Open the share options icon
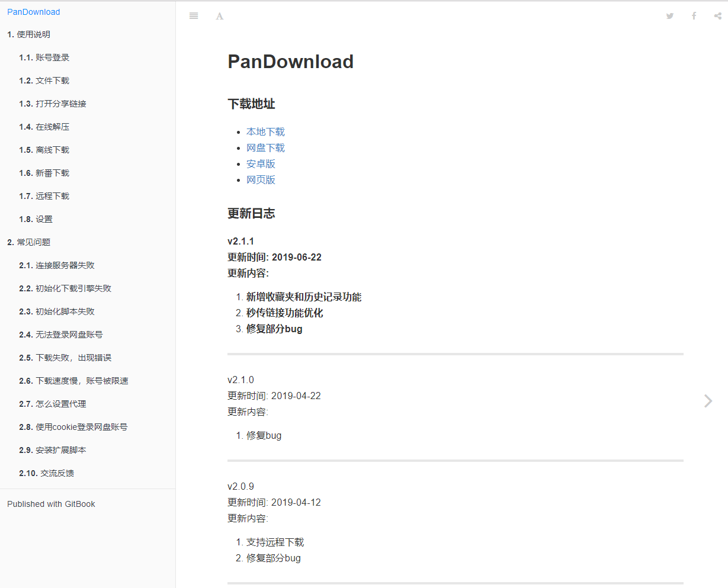Viewport: 728px width, 588px height. tap(717, 16)
